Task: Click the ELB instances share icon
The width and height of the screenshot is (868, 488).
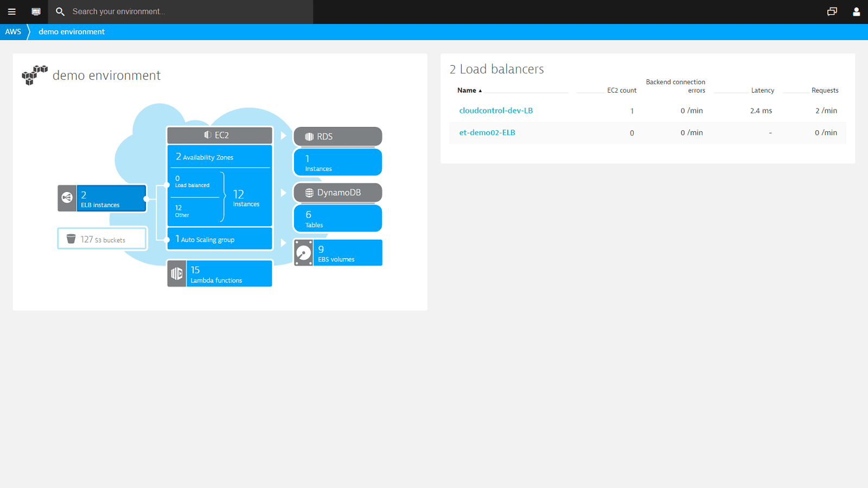Action: [67, 198]
